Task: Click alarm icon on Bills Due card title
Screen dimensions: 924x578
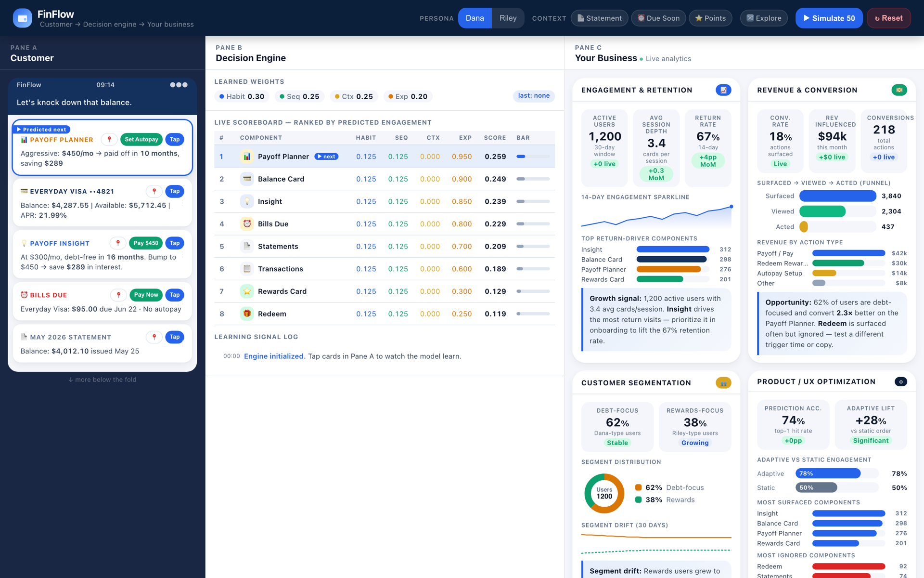Action: tap(24, 295)
